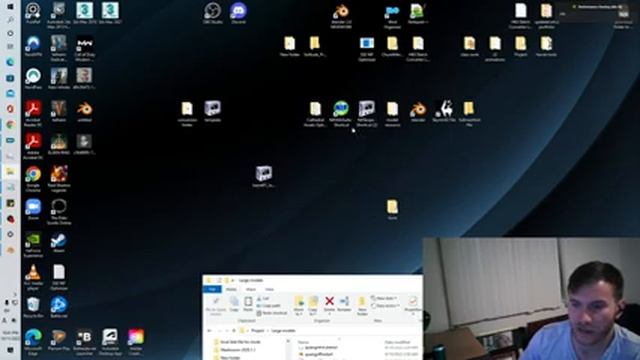Image resolution: width=640 pixels, height=360 pixels.
Task: Open the Raid Shadow Legends shortcut
Action: [x=59, y=179]
